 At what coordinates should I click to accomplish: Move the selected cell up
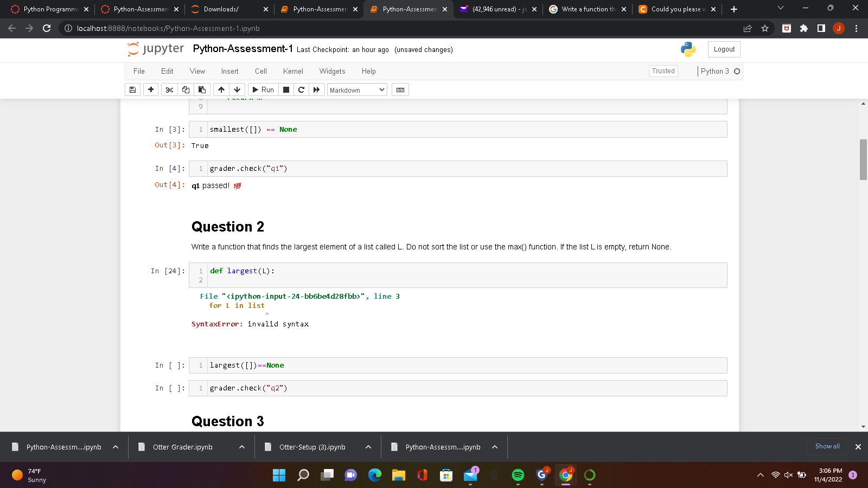point(221,89)
